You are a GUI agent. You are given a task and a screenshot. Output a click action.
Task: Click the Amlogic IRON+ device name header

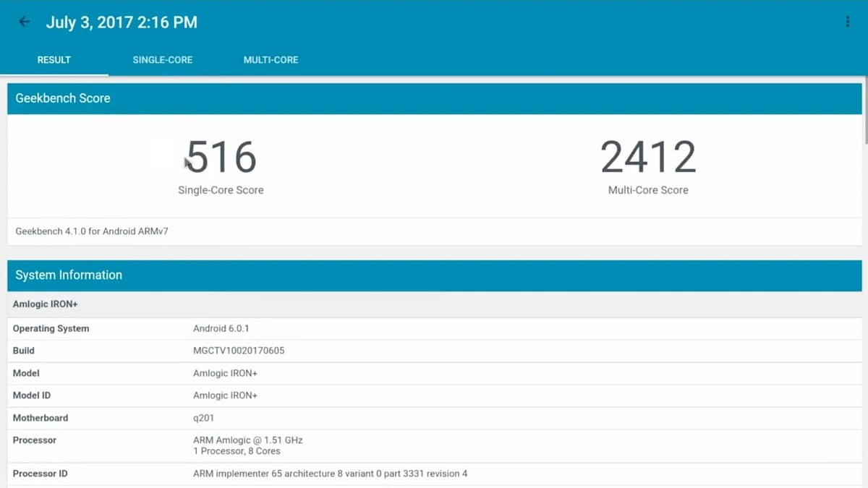point(45,304)
